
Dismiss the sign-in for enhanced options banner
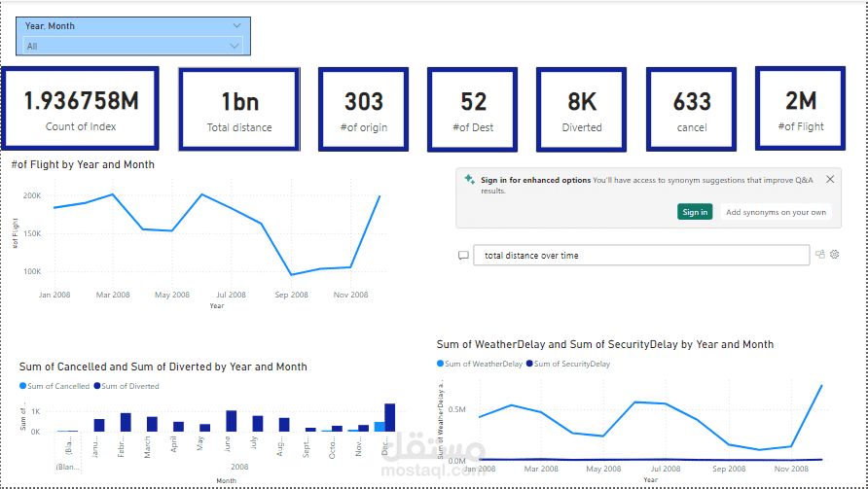(x=830, y=179)
